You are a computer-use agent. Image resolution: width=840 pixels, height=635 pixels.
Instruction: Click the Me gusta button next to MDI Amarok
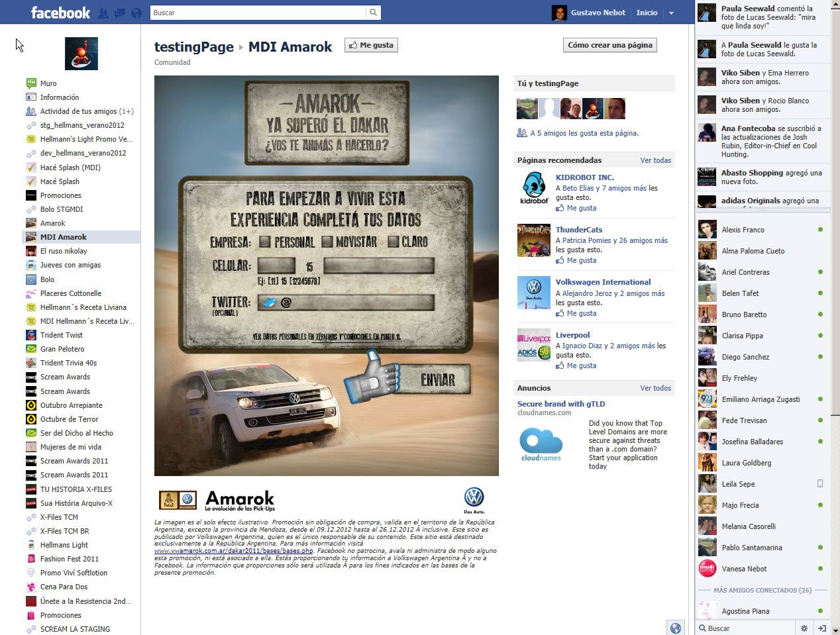(371, 45)
